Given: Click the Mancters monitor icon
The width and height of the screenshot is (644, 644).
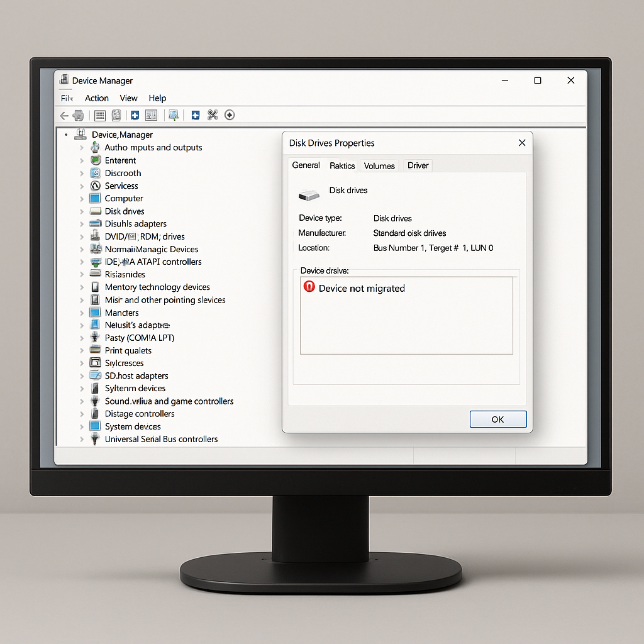Looking at the screenshot, I should (96, 312).
